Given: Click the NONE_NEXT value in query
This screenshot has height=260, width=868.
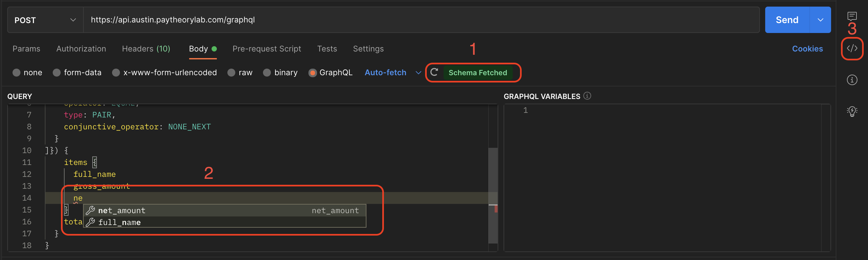Looking at the screenshot, I should click(189, 127).
